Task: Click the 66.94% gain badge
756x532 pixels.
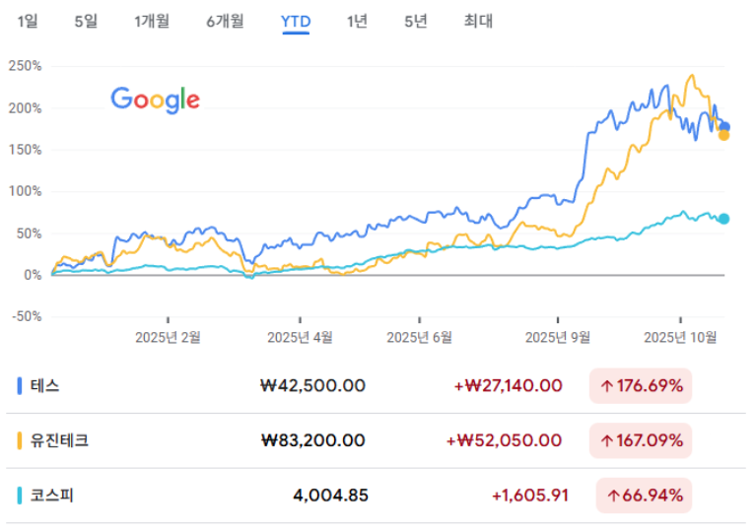Action: (645, 495)
